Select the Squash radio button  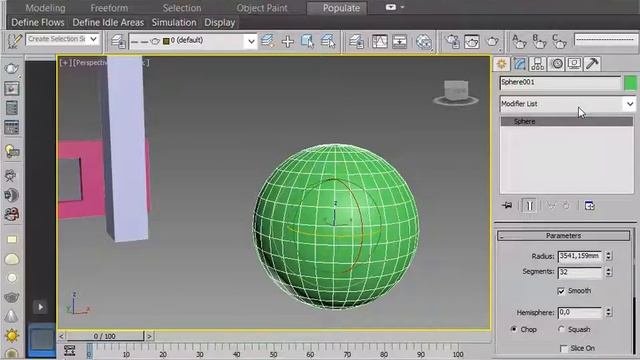[x=562, y=329]
